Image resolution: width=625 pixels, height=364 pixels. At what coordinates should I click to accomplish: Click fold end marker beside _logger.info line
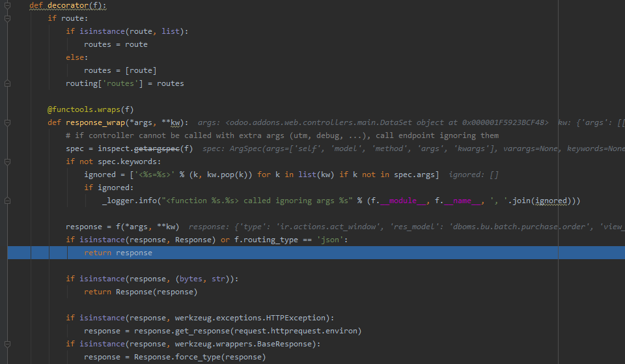(x=7, y=201)
